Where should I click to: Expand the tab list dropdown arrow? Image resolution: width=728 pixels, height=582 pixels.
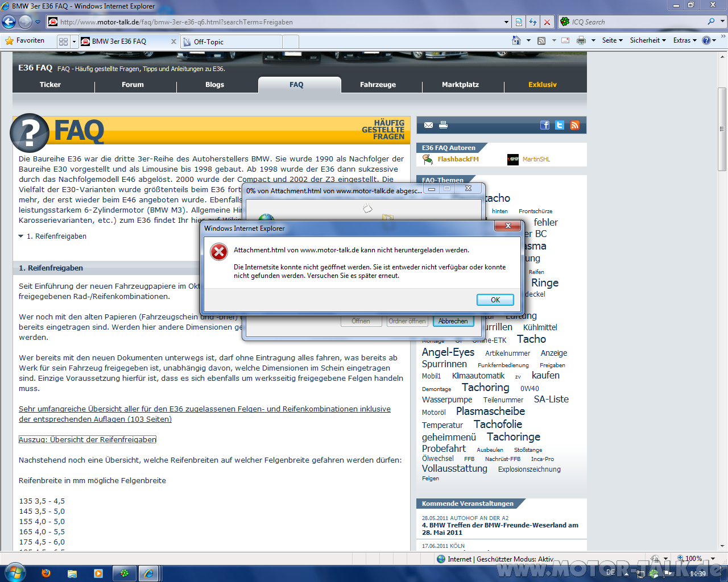point(74,41)
